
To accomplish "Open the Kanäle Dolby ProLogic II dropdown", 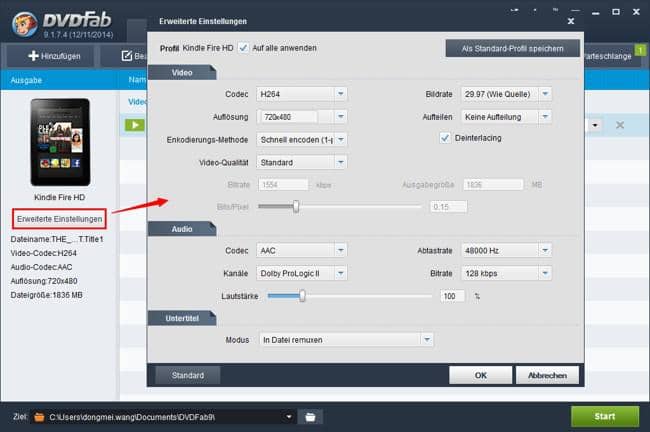I will pyautogui.click(x=340, y=273).
